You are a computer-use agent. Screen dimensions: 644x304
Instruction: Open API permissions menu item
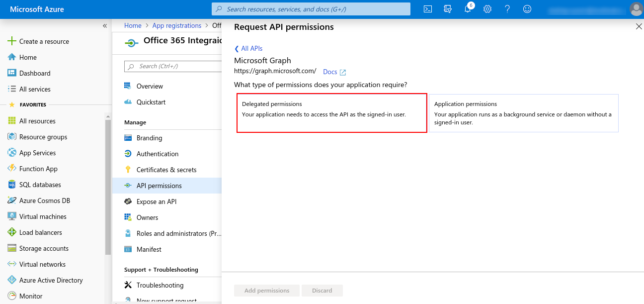pyautogui.click(x=159, y=186)
